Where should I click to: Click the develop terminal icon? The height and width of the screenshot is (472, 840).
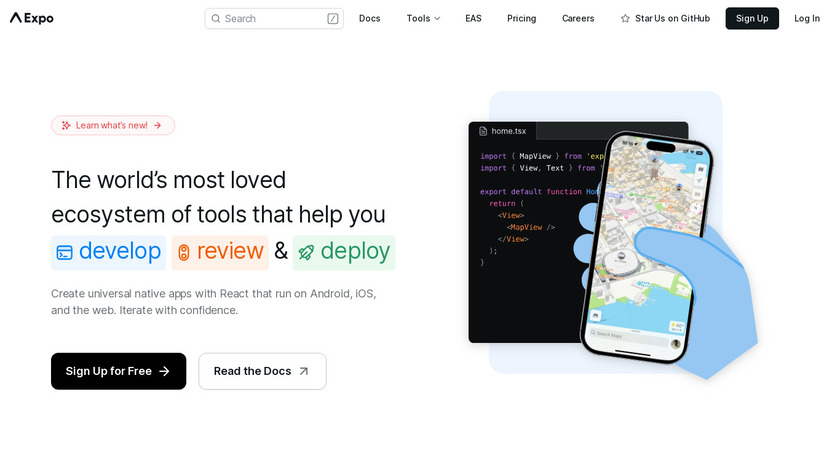coord(65,252)
